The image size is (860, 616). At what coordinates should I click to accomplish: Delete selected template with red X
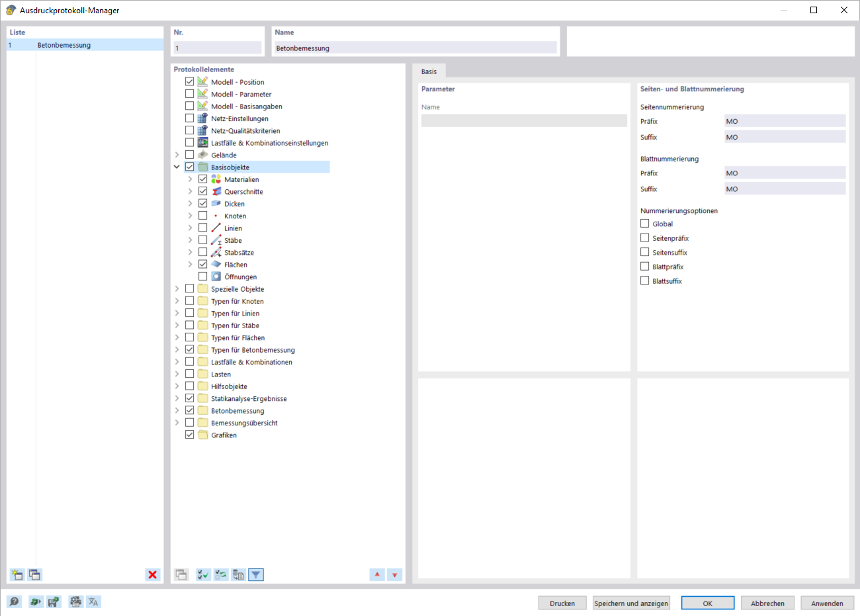(x=153, y=575)
